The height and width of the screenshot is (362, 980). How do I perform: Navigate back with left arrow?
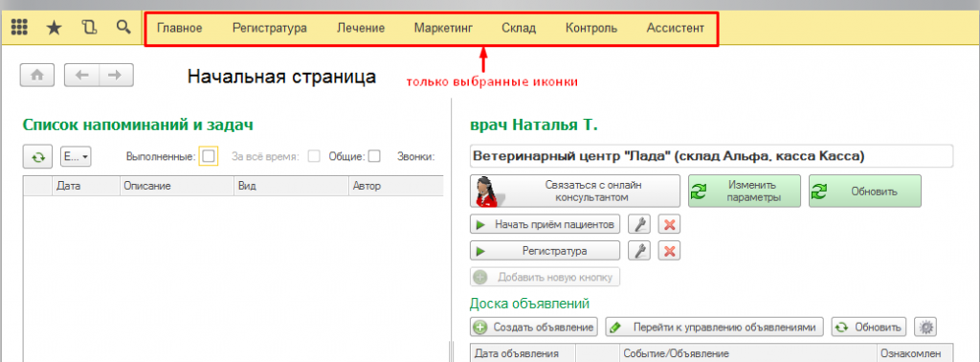pyautogui.click(x=82, y=75)
